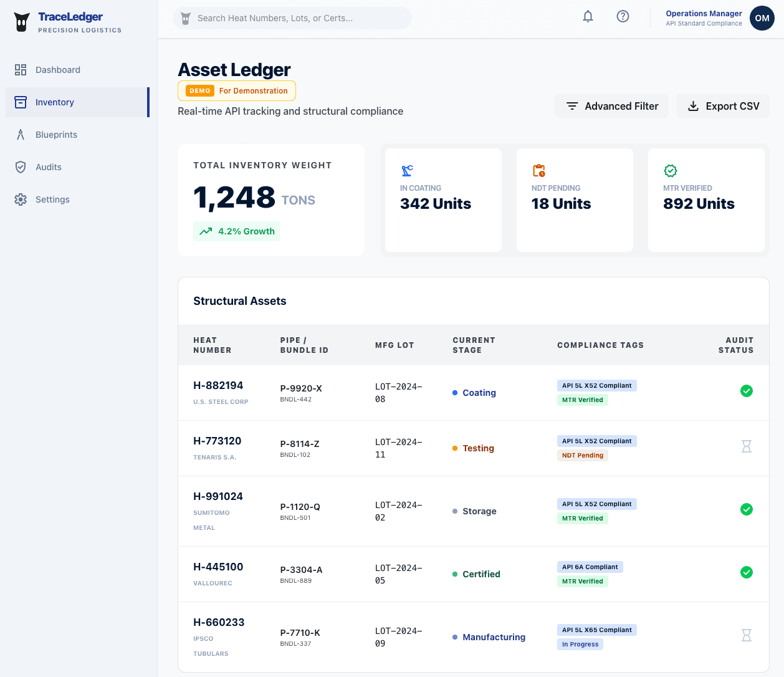Click the NDT Pending 18 Units card
This screenshot has height=677, width=784.
click(x=575, y=200)
